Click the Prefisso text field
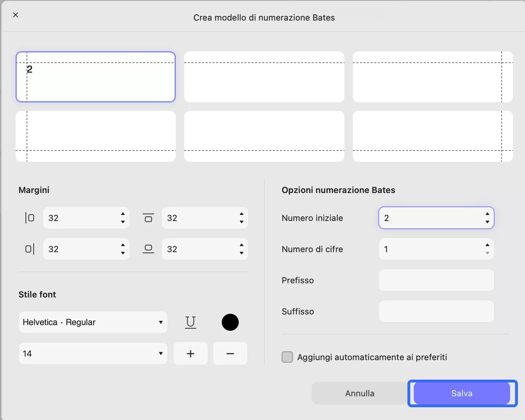Image resolution: width=525 pixels, height=420 pixels. click(436, 280)
